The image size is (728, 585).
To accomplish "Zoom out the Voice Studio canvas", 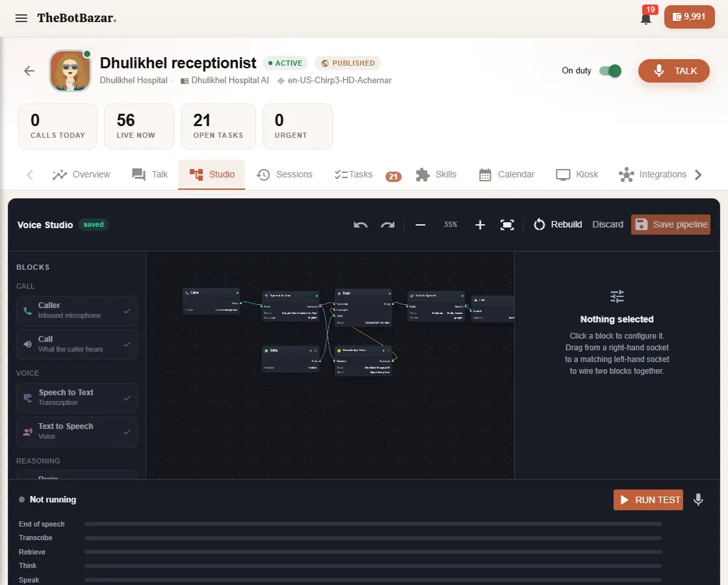I will click(x=420, y=225).
